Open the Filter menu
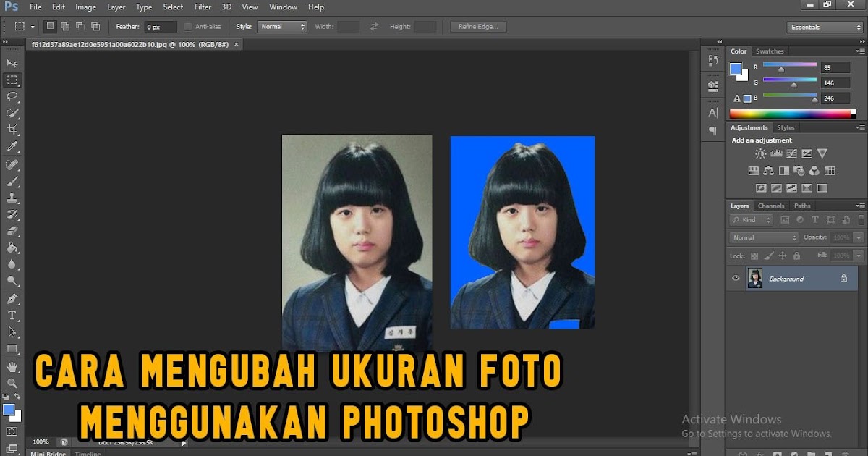 203,7
